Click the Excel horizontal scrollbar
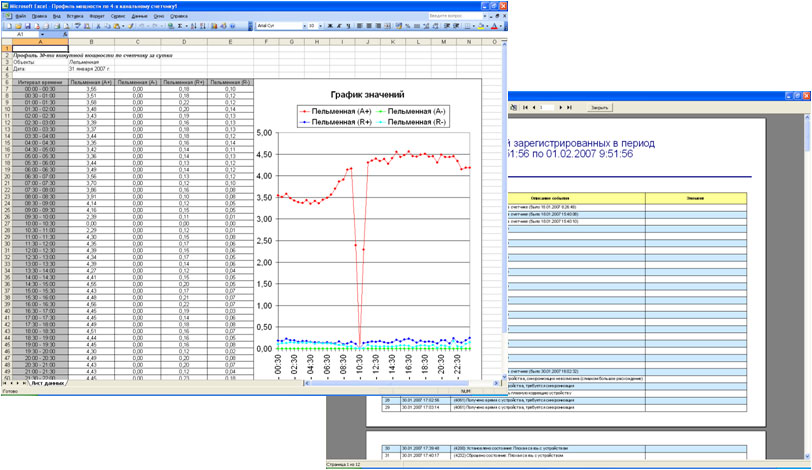This screenshot has height=470, width=812. (402, 383)
